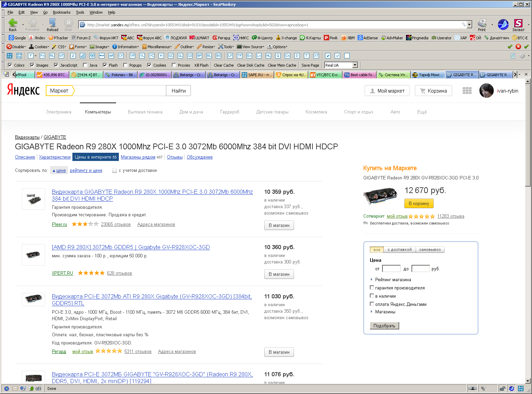Select the 'с доставкой' filter tab
532x394 pixels.
(400, 249)
